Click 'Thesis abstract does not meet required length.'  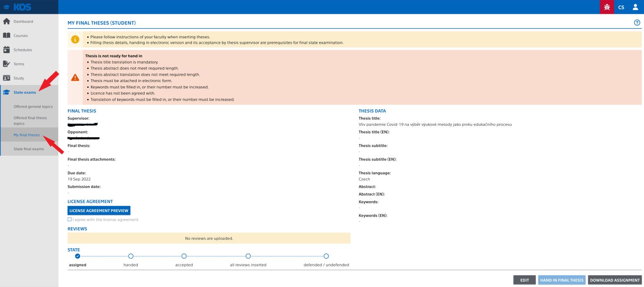coord(134,68)
